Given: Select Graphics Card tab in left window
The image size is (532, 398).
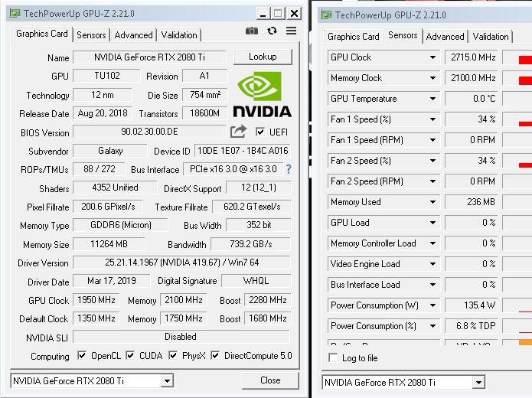Looking at the screenshot, I should pos(42,34).
